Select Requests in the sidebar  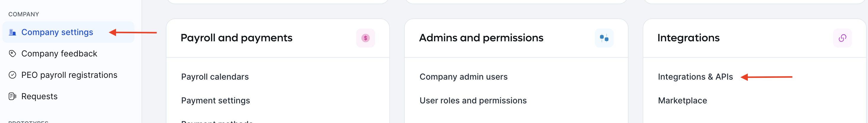click(x=39, y=97)
